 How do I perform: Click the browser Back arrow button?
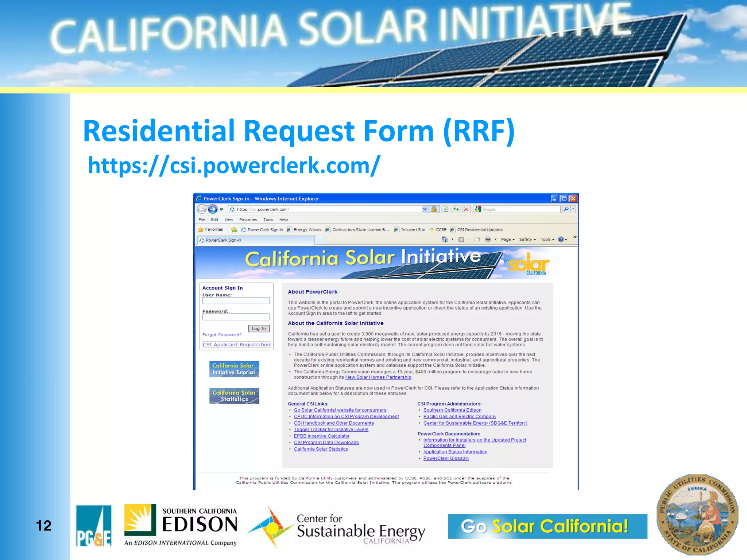coord(202,209)
